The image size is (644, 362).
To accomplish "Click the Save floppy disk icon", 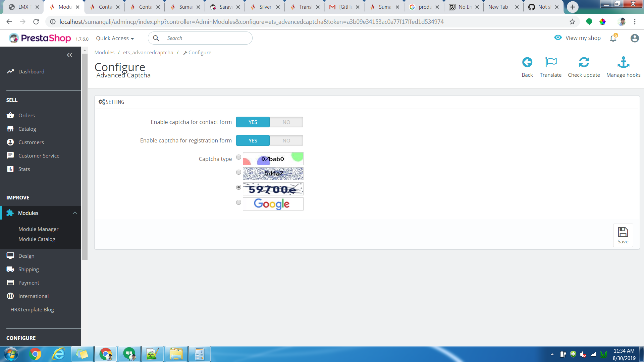I will [623, 232].
